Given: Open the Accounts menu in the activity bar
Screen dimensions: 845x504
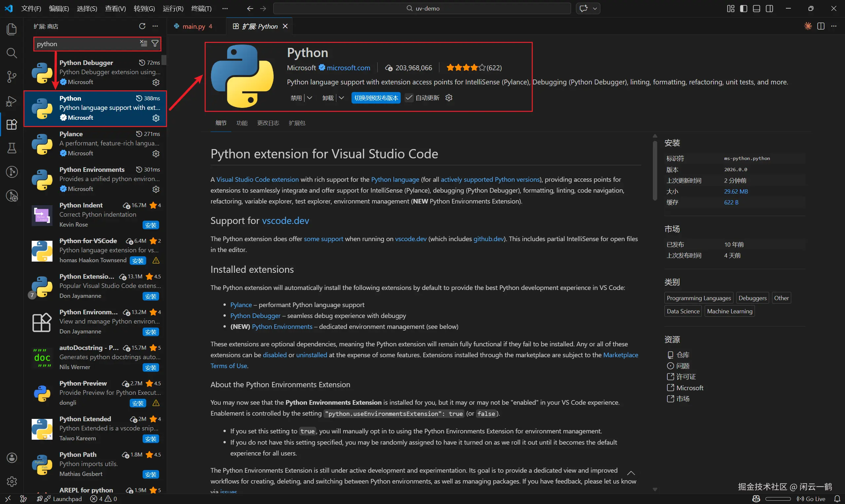Looking at the screenshot, I should coord(12,458).
